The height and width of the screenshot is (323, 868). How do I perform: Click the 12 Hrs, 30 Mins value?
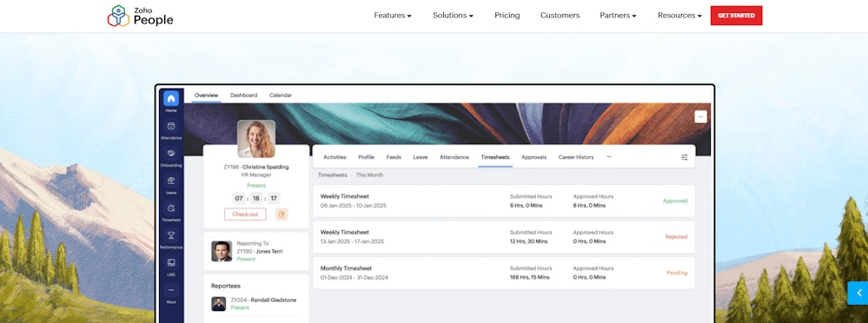click(x=528, y=241)
